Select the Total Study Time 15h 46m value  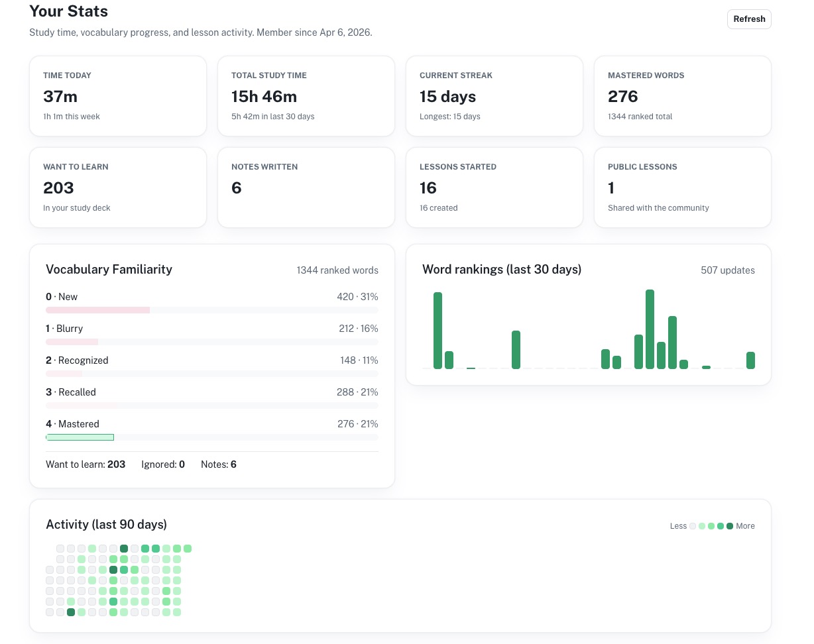coord(264,97)
